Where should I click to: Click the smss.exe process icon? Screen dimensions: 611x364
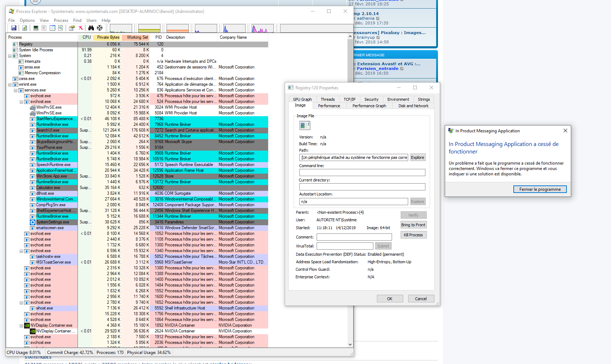click(x=21, y=67)
